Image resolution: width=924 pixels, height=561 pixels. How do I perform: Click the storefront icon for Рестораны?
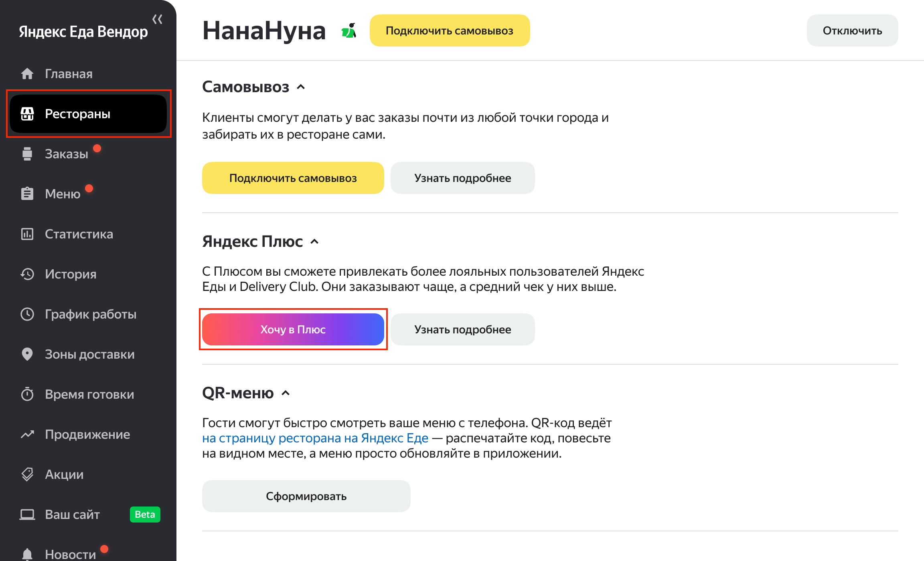pos(27,114)
